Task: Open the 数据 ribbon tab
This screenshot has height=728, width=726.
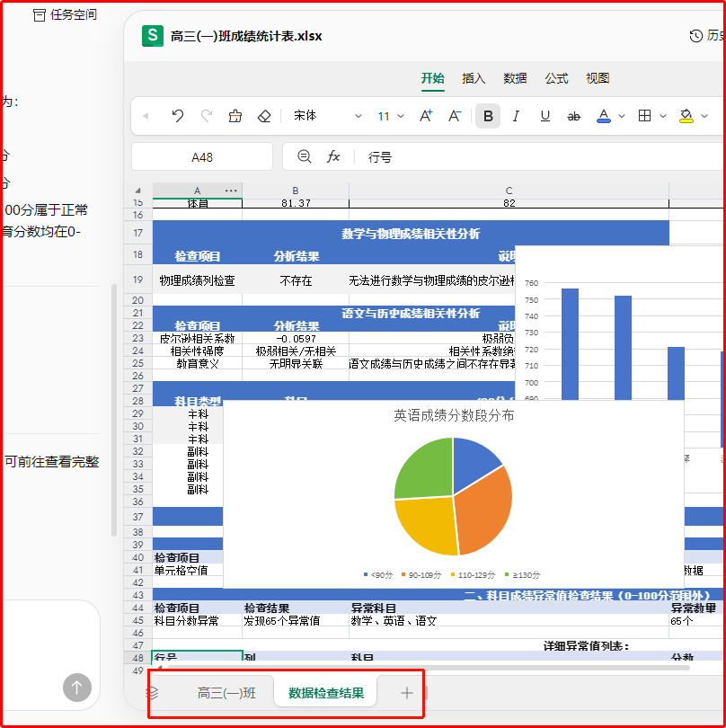Action: tap(515, 78)
